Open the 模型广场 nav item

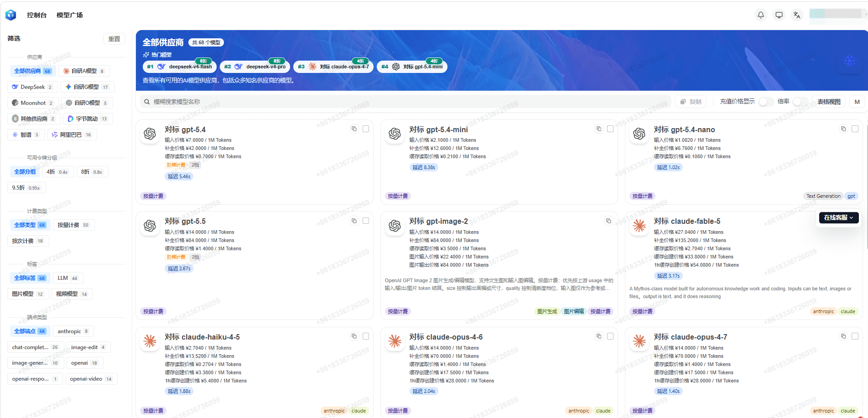tap(70, 15)
